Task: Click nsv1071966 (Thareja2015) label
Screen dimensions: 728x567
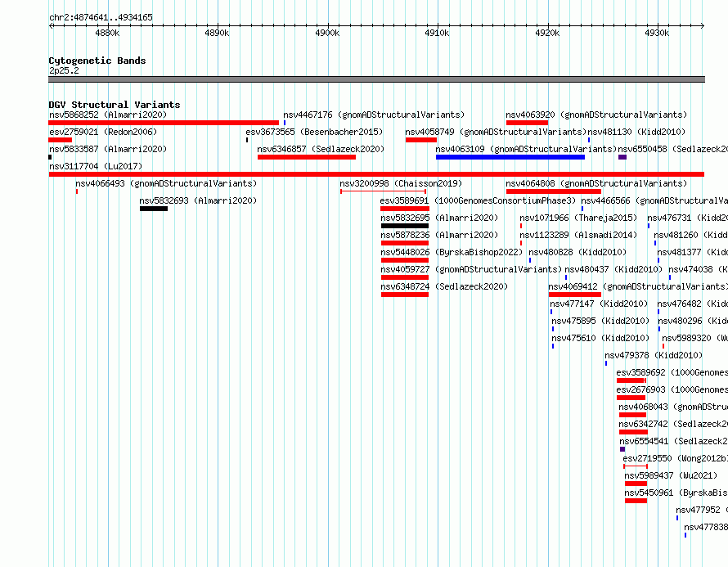Action: pyautogui.click(x=578, y=218)
